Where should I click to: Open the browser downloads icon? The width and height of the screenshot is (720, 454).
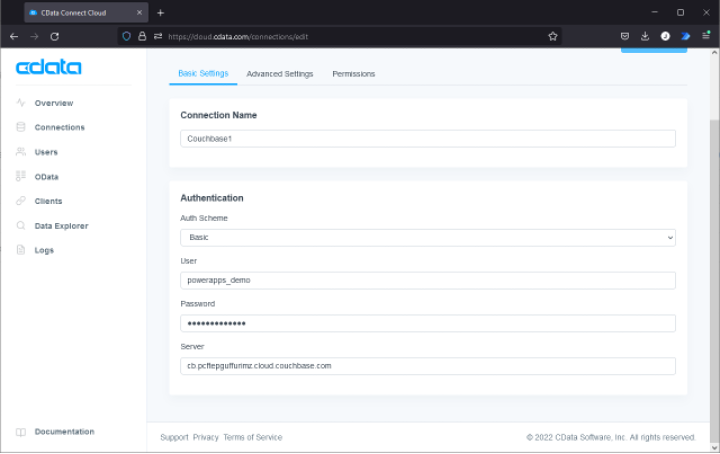coord(645,36)
